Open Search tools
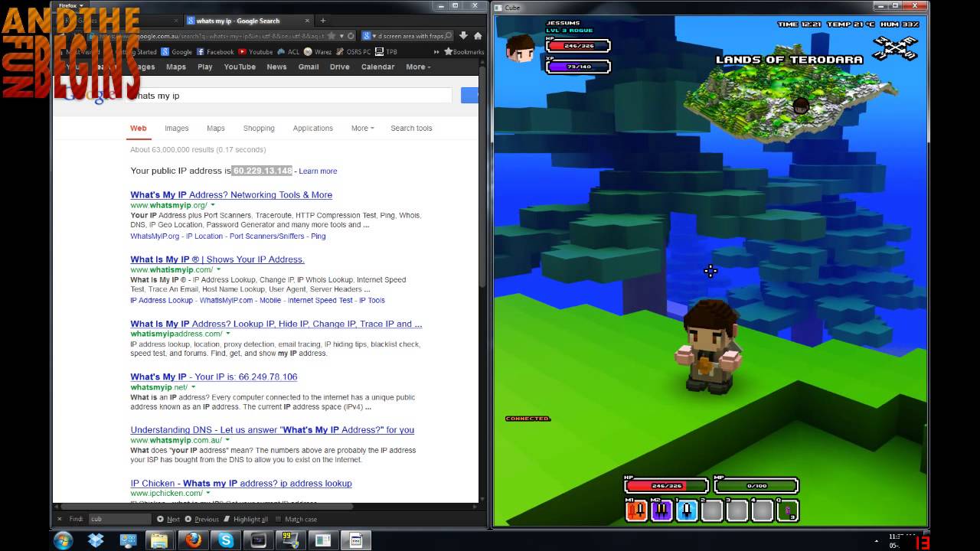 coord(411,129)
